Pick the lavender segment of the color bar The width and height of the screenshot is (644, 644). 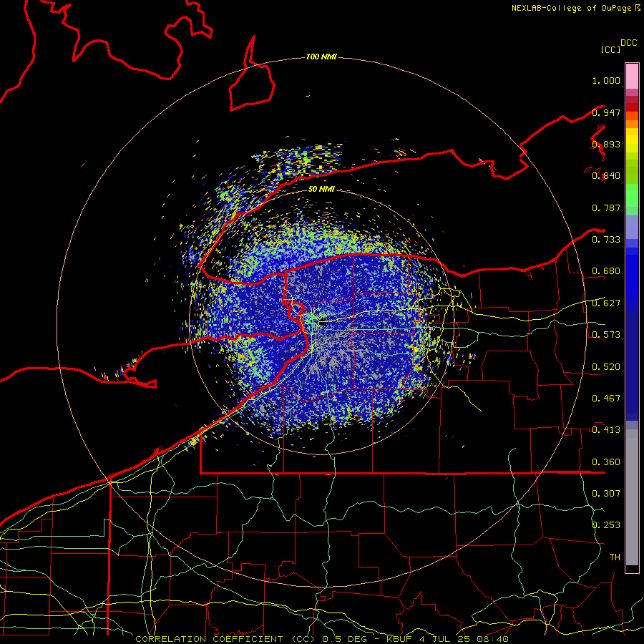[x=632, y=227]
